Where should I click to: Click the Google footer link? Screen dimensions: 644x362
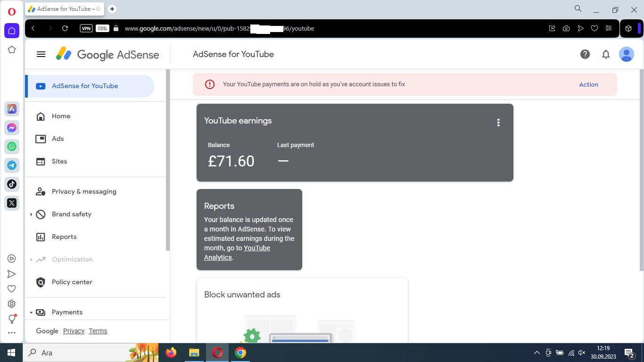pyautogui.click(x=47, y=331)
